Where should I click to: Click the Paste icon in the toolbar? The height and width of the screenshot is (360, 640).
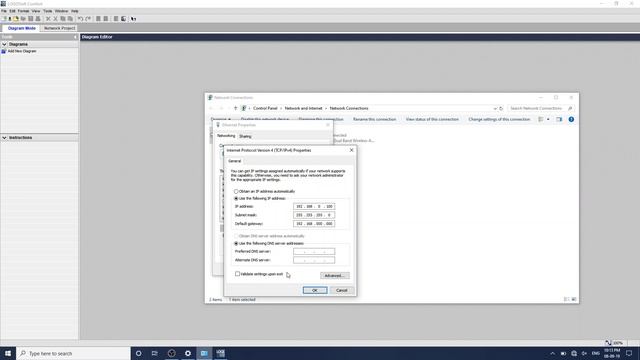tap(70, 19)
